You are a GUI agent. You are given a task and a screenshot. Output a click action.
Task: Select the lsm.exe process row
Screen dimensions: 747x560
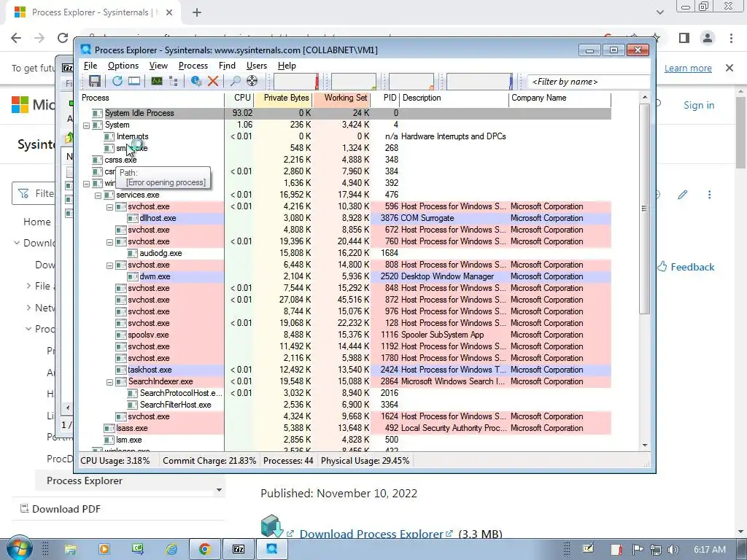click(x=346, y=440)
